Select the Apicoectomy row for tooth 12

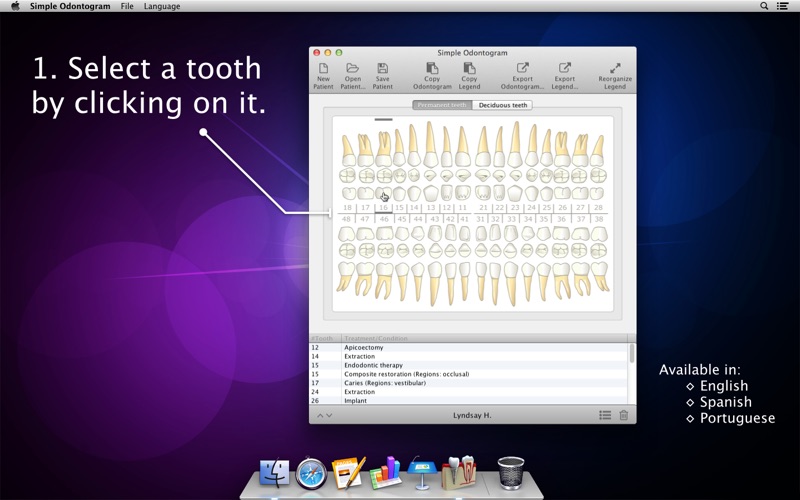469,347
